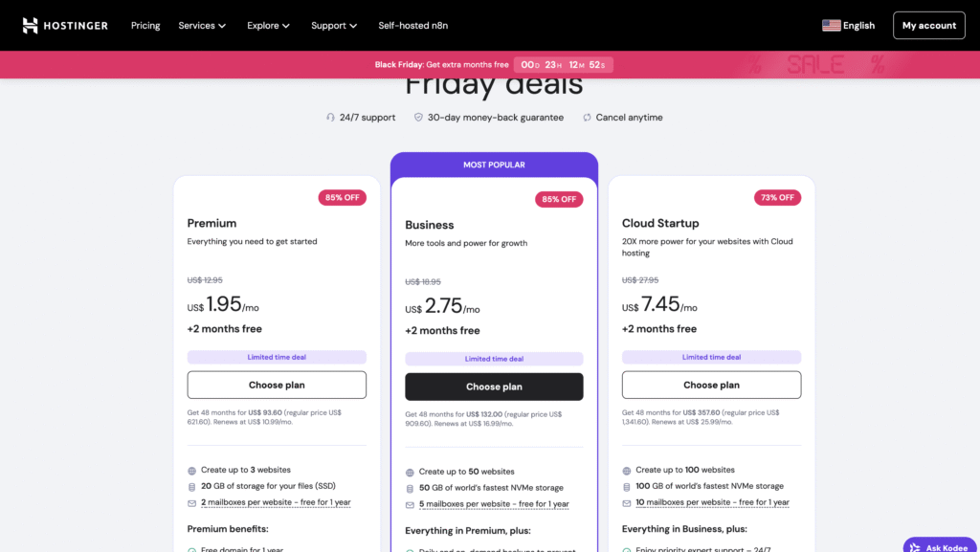The height and width of the screenshot is (552, 980).
Task: Click the money-back guarantee shield icon
Action: [418, 118]
